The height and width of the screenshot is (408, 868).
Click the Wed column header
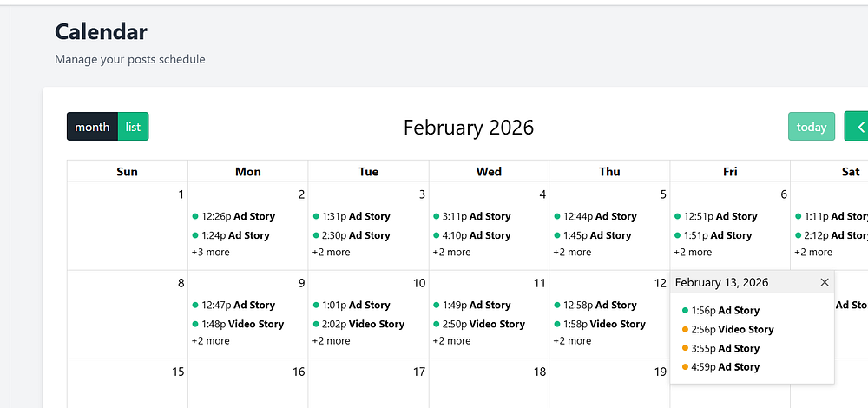point(489,172)
